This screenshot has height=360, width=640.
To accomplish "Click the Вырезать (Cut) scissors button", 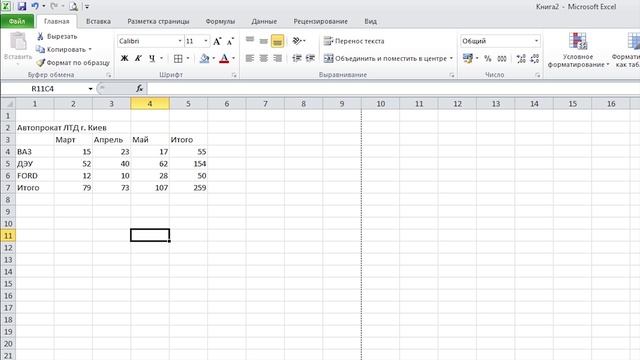I will point(57,36).
